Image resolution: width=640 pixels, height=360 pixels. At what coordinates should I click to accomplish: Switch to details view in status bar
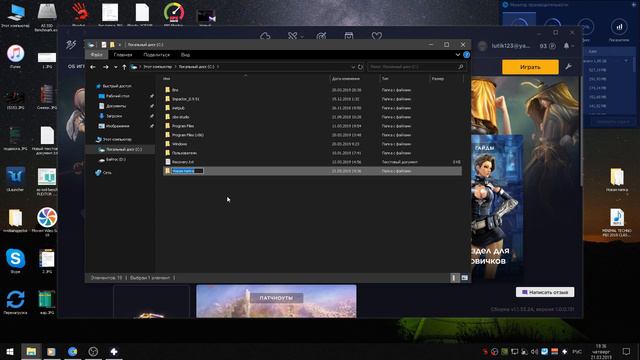pyautogui.click(x=454, y=278)
